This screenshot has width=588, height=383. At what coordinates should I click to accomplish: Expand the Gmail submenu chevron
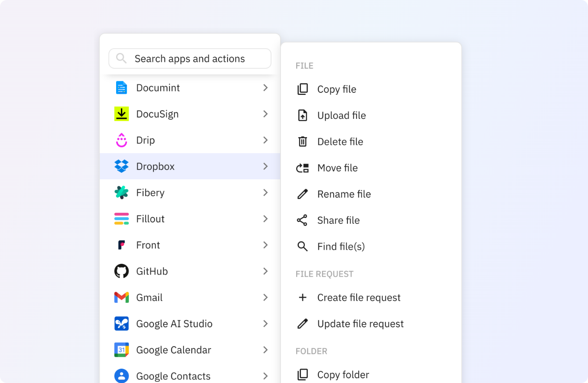(265, 297)
